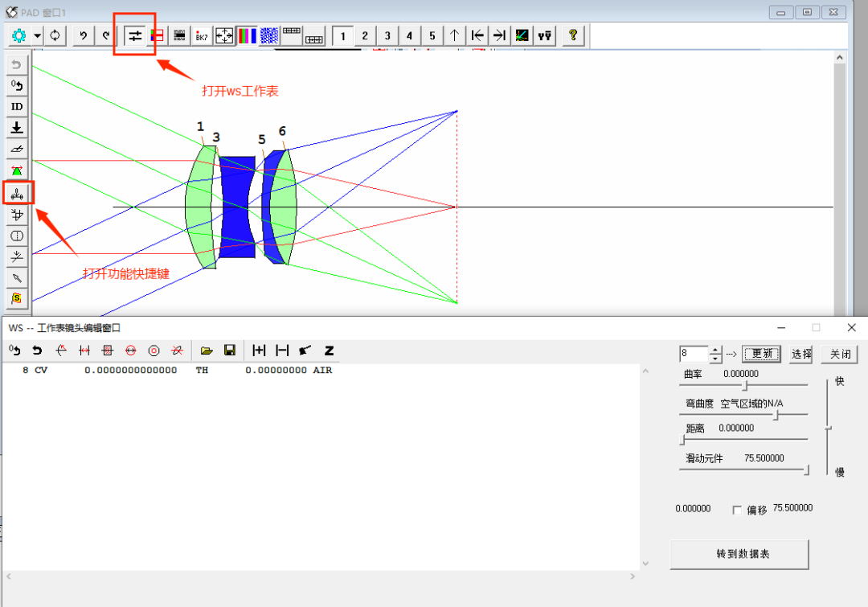This screenshot has width=868, height=607.
Task: Click the cyan gear icon in PAD toolbar
Action: coord(18,36)
